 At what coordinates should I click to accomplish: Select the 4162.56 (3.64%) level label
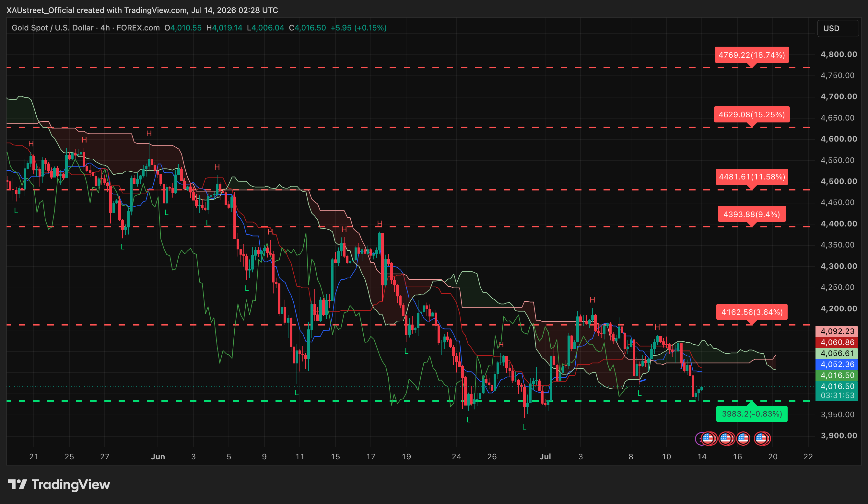tap(752, 312)
